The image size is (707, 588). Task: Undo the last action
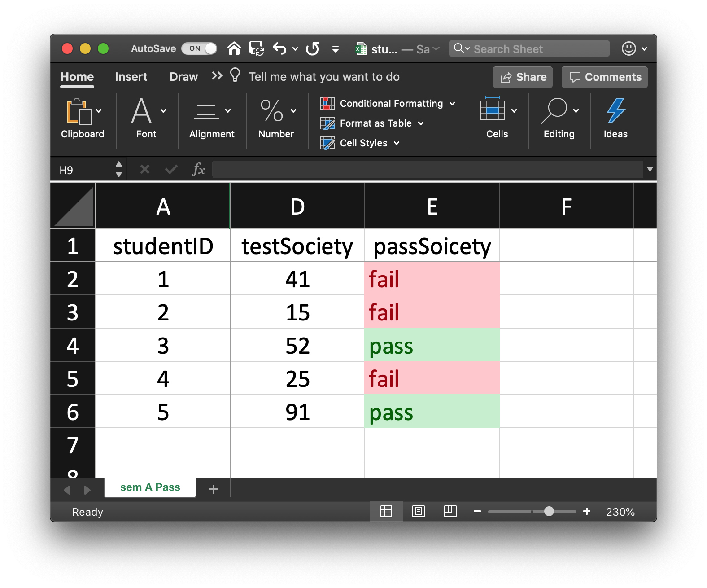point(279,48)
